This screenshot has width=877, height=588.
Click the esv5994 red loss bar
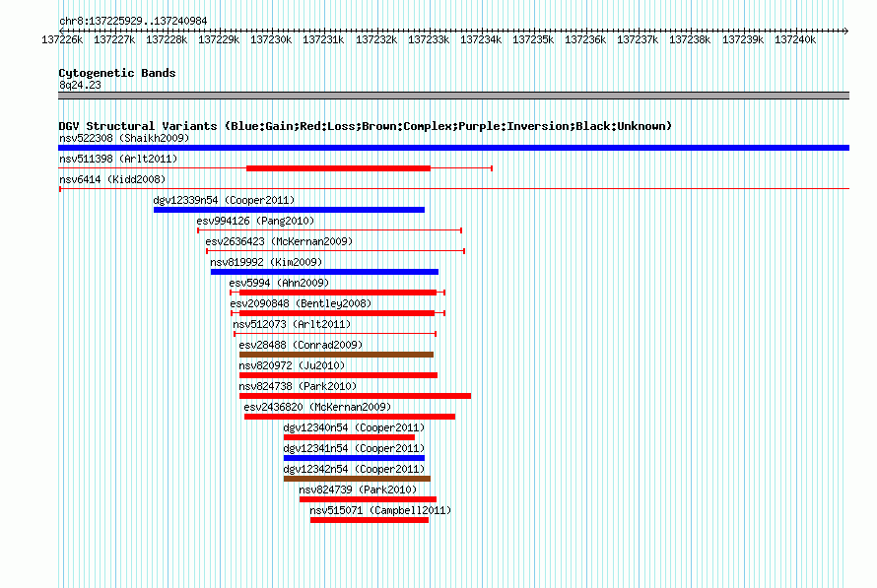pyautogui.click(x=338, y=293)
